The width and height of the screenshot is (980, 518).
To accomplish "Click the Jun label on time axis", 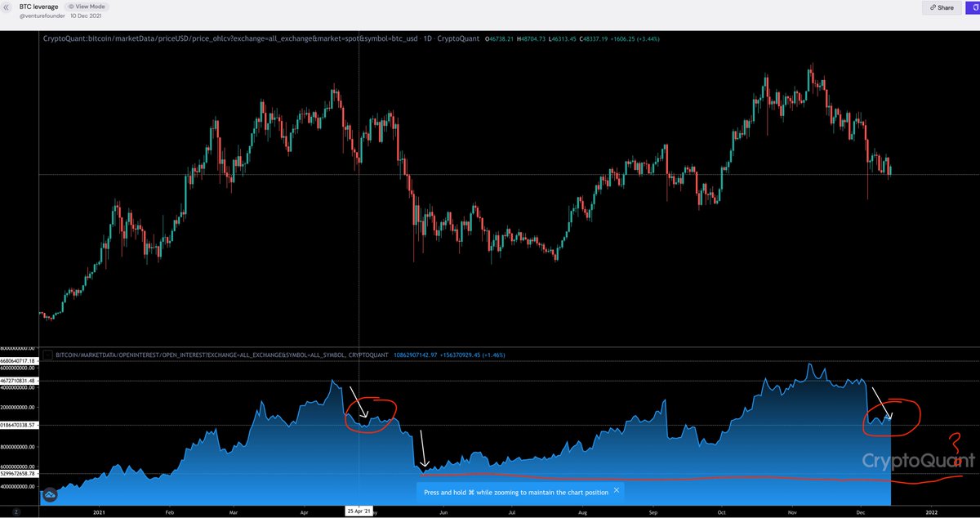I will click(x=443, y=511).
